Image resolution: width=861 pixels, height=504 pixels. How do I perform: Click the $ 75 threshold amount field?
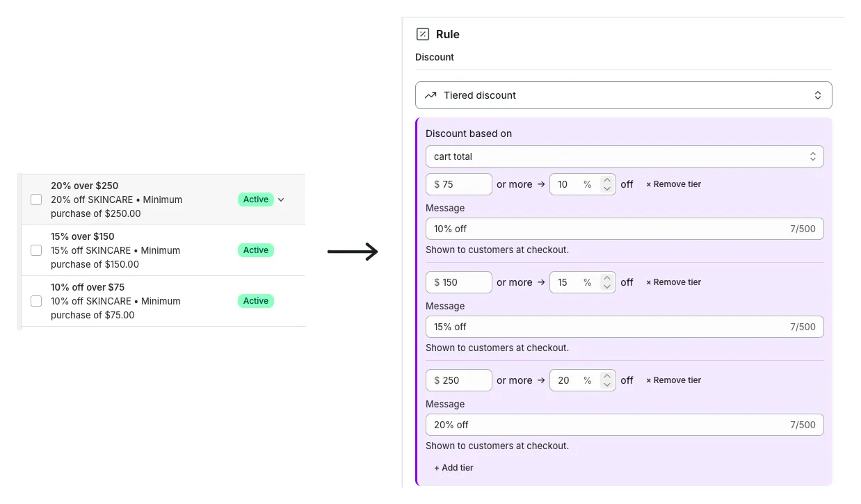459,184
